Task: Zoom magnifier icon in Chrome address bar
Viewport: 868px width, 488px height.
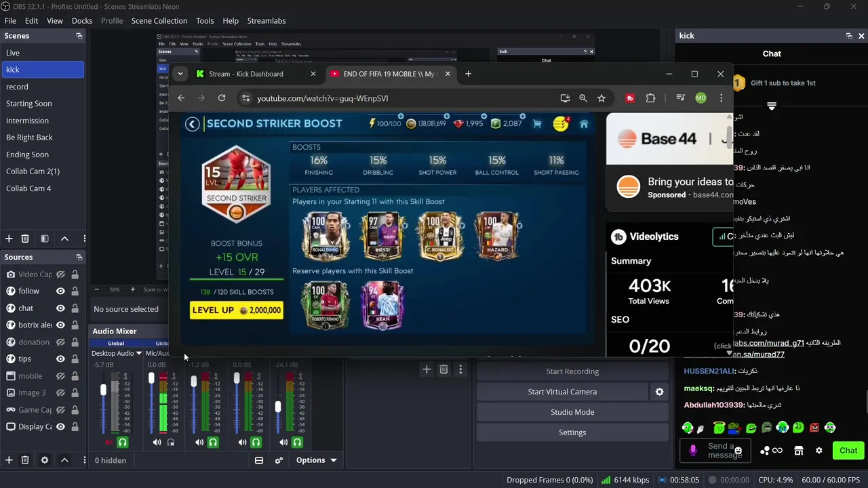Action: 583,98
